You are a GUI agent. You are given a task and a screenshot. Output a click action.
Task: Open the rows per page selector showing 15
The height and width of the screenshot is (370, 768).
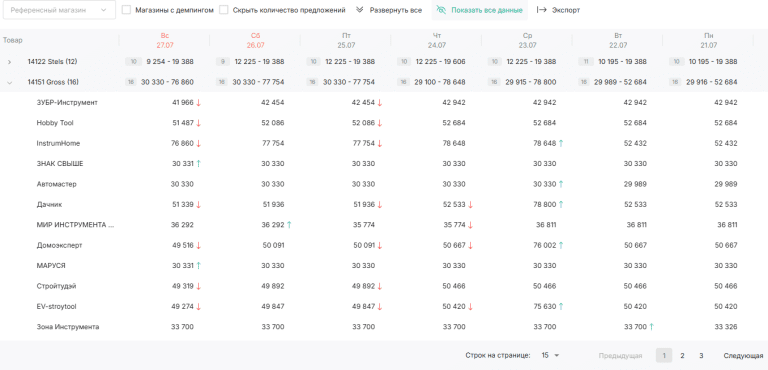[x=550, y=355]
